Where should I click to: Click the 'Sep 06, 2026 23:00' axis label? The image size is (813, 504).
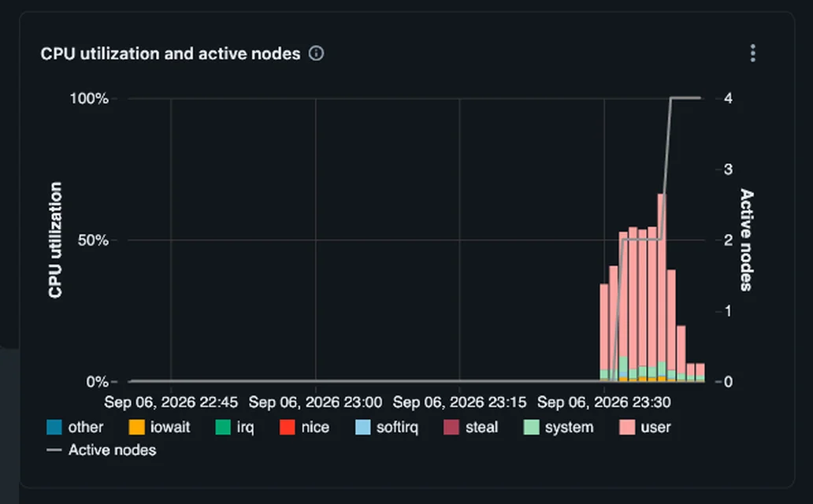pos(315,402)
